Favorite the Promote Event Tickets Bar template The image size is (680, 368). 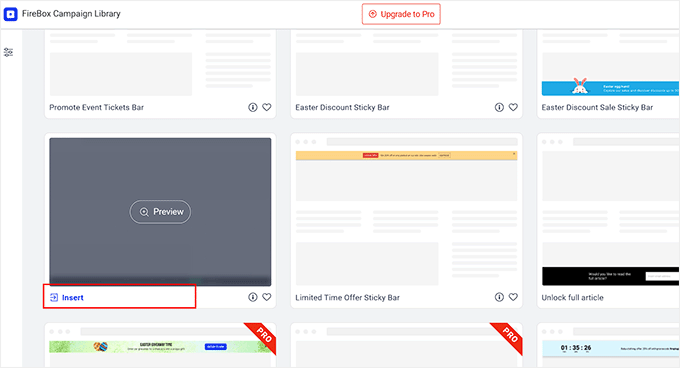[267, 107]
